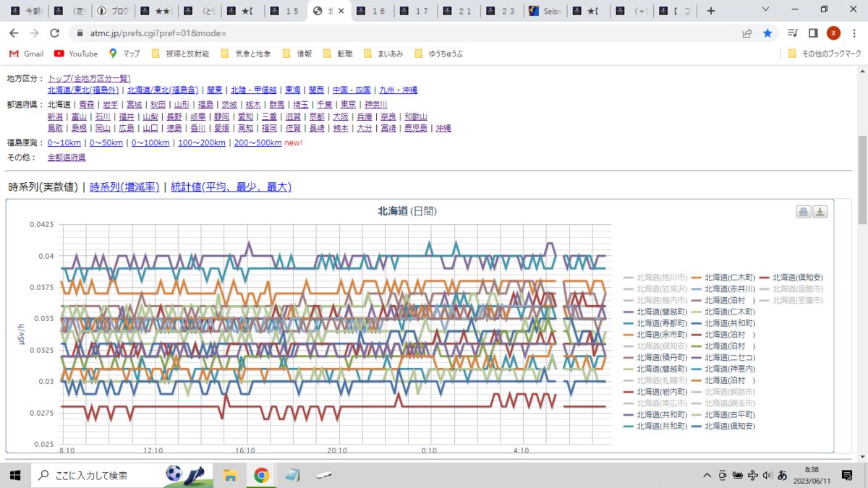This screenshot has width=868, height=488.
Task: Click the chart print icon
Action: point(804,212)
